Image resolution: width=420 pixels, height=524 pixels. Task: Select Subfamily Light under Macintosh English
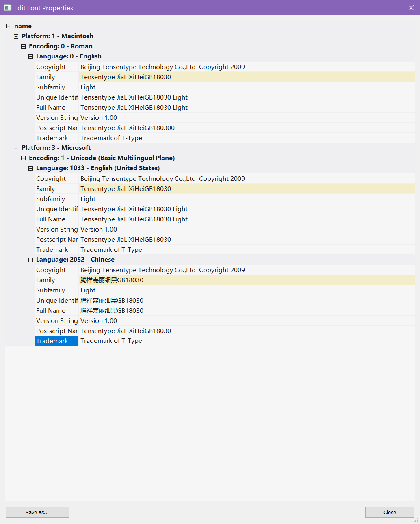tap(247, 87)
